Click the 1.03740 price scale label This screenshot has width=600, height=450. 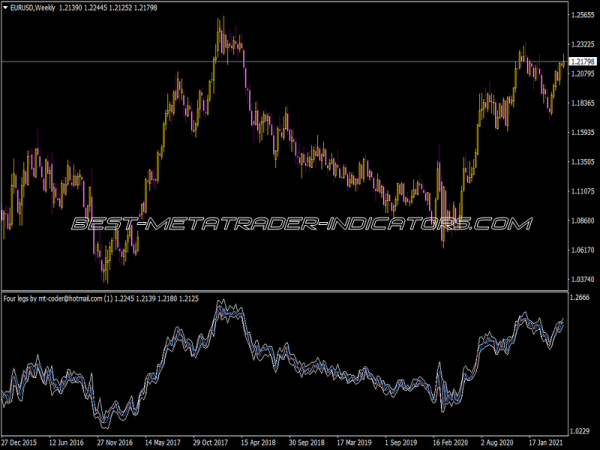click(580, 278)
